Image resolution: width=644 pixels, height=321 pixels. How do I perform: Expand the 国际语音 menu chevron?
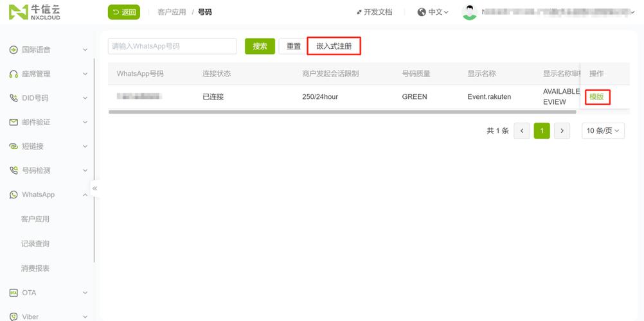point(85,49)
